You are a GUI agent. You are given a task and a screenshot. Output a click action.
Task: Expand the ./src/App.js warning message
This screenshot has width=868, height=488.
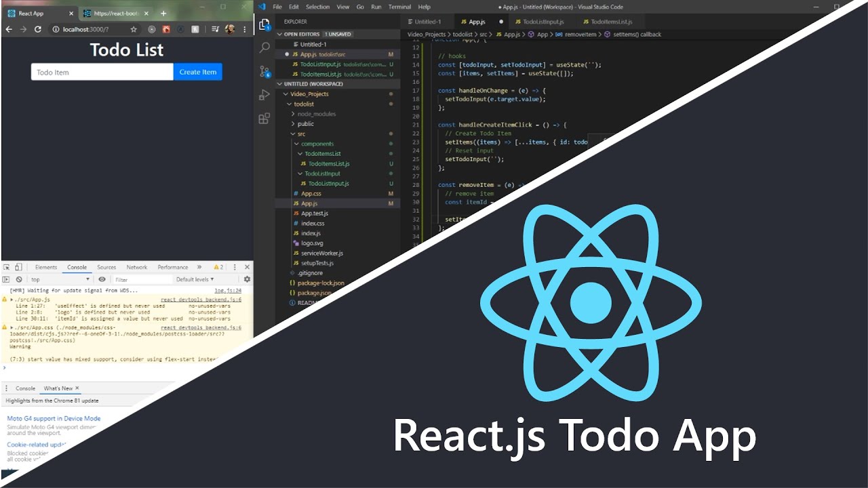12,300
